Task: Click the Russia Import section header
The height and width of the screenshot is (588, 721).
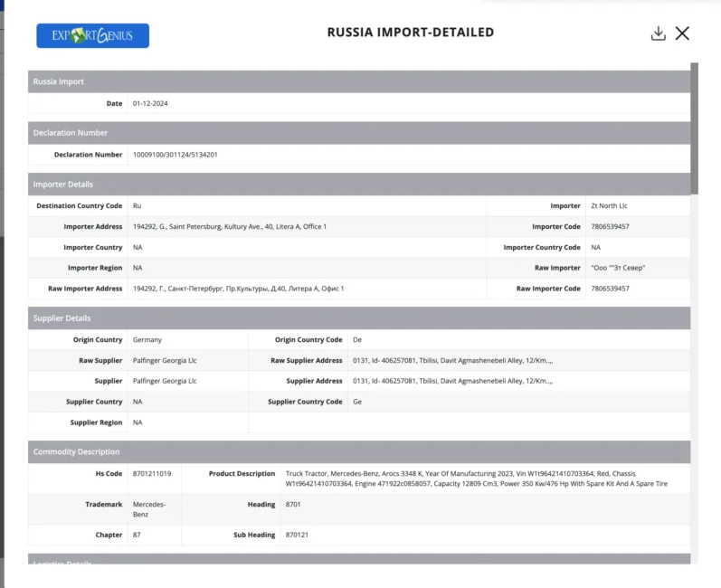Action: (x=359, y=81)
